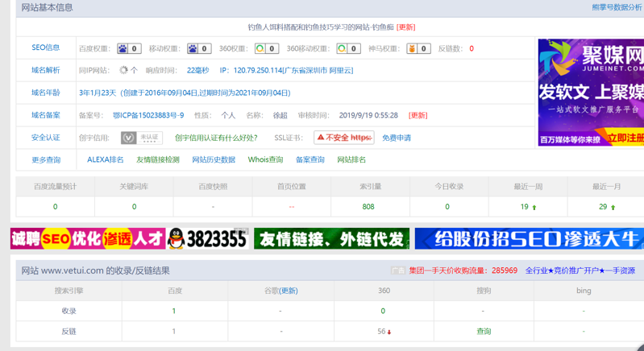
Task: Click the 今日收录 value 0
Action: [x=447, y=207]
